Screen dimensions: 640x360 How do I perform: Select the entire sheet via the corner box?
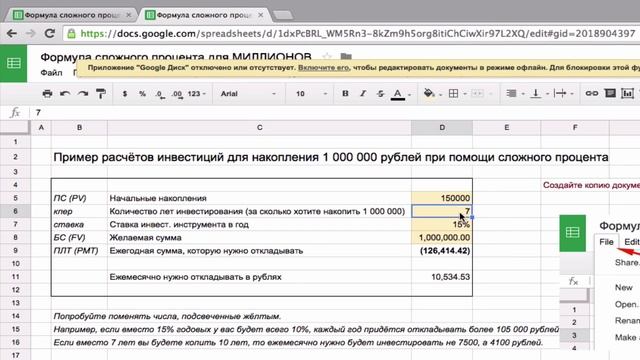click(x=15, y=127)
